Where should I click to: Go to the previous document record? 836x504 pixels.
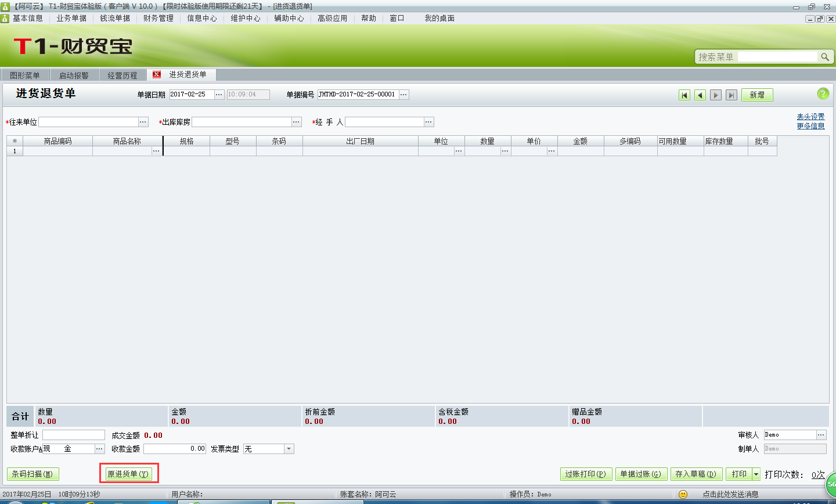[x=700, y=95]
